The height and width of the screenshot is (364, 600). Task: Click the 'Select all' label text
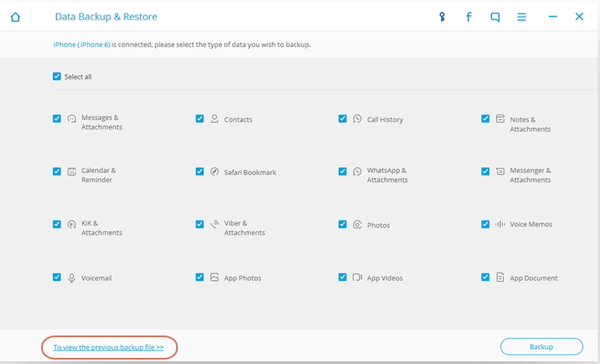tap(78, 77)
